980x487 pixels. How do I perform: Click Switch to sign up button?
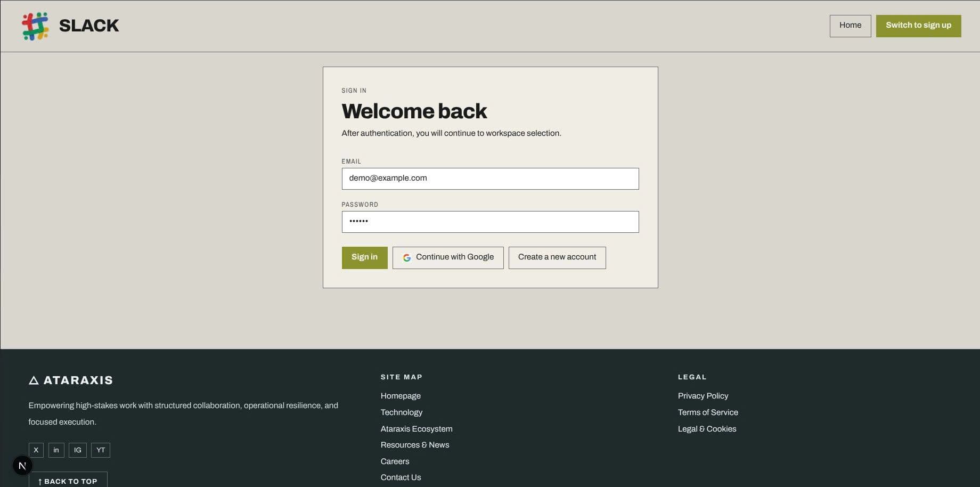tap(919, 26)
